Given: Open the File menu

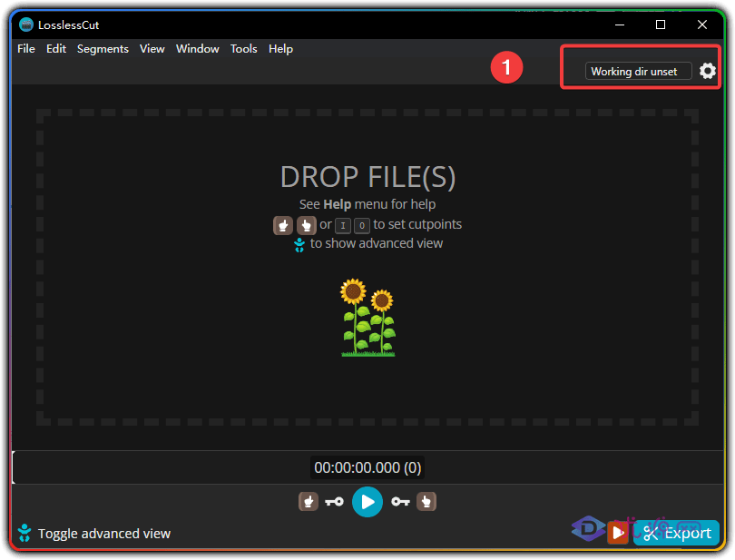Looking at the screenshot, I should (26, 49).
